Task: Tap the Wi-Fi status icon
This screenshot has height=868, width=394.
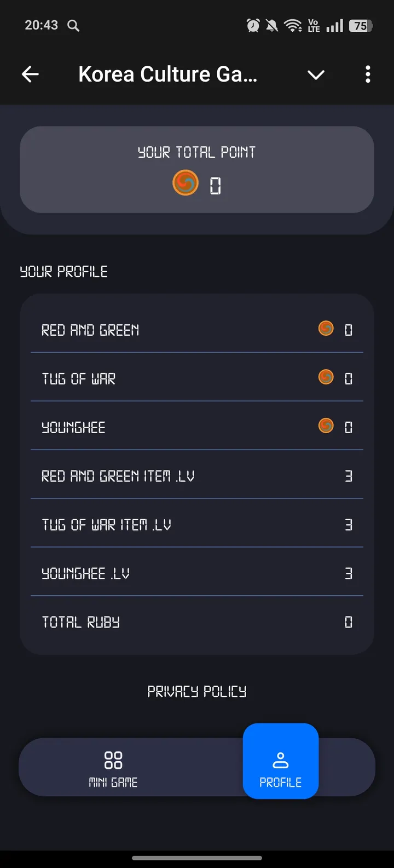Action: click(293, 25)
